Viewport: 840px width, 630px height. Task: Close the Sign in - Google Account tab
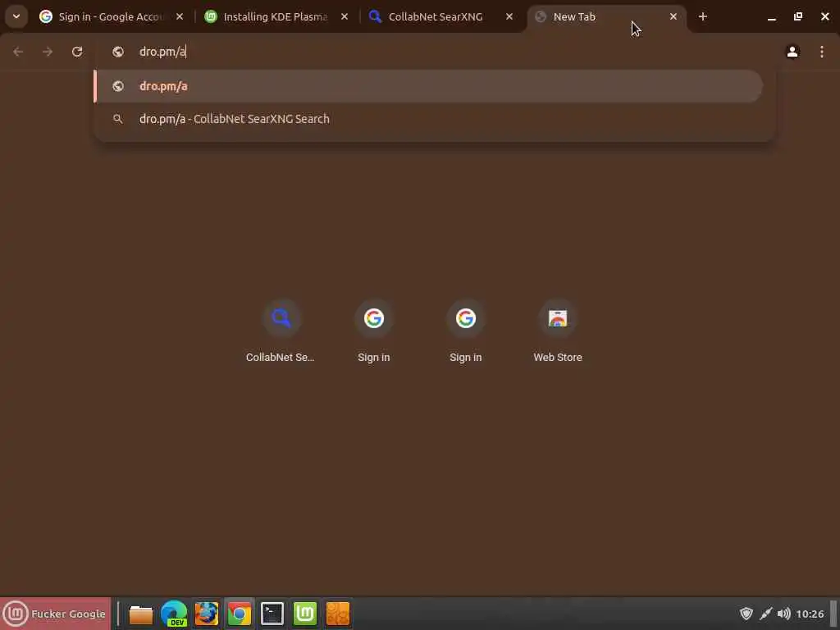180,16
